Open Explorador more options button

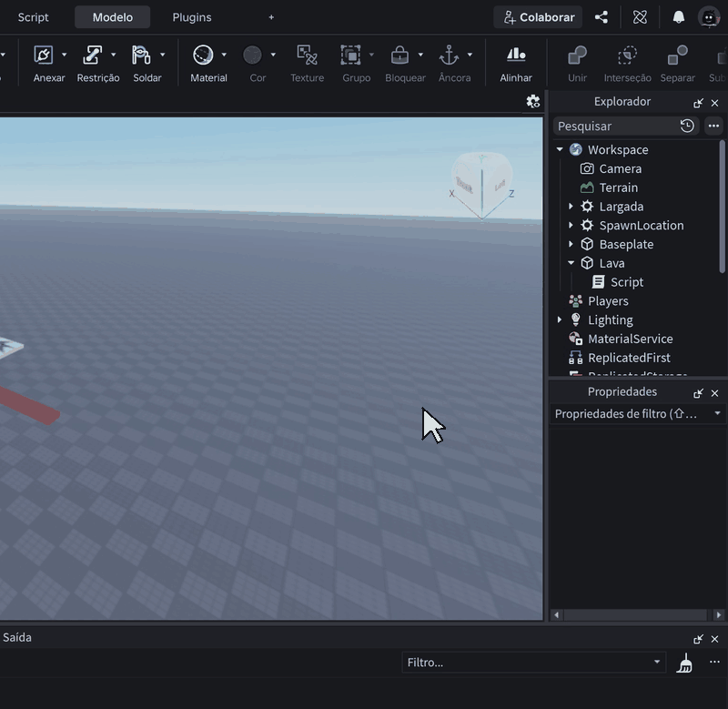(x=713, y=126)
